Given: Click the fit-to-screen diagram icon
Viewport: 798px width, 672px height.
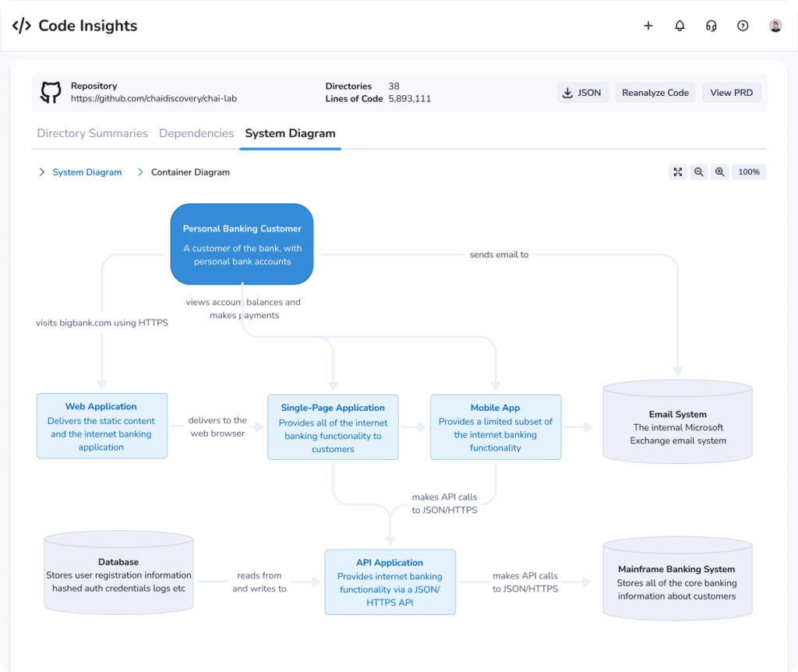Looking at the screenshot, I should [x=677, y=172].
